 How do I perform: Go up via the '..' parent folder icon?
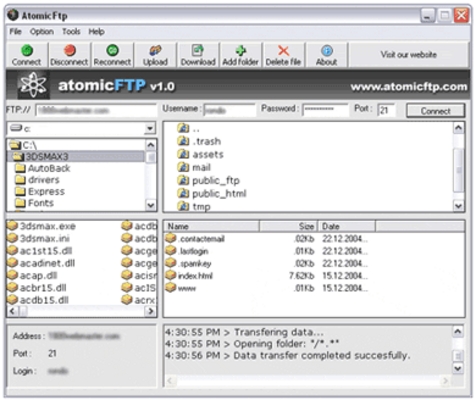(183, 128)
